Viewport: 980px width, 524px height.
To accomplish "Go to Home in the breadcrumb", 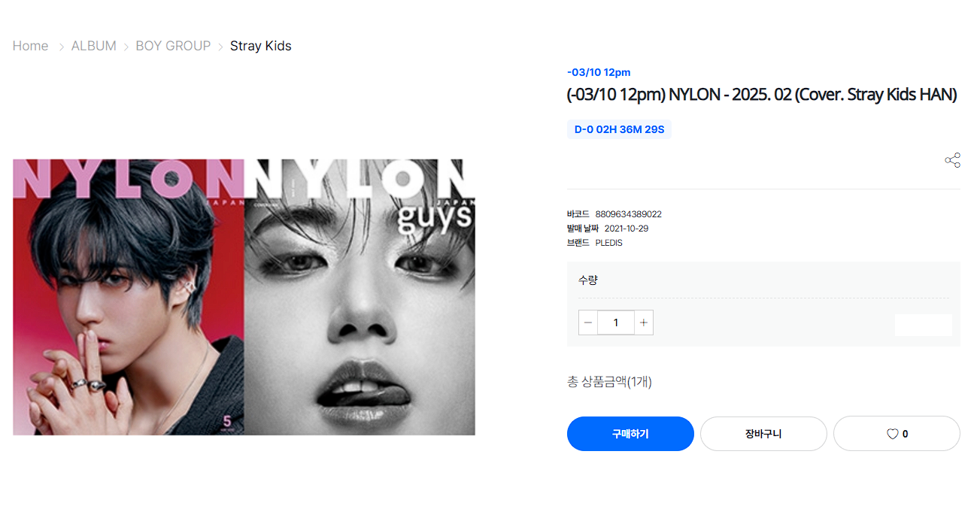I will [x=31, y=46].
